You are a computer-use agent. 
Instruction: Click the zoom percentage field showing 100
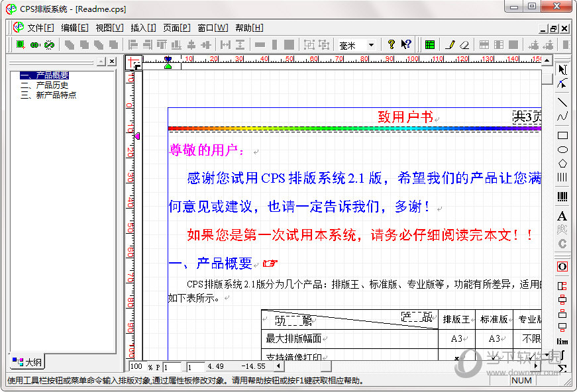(x=136, y=366)
